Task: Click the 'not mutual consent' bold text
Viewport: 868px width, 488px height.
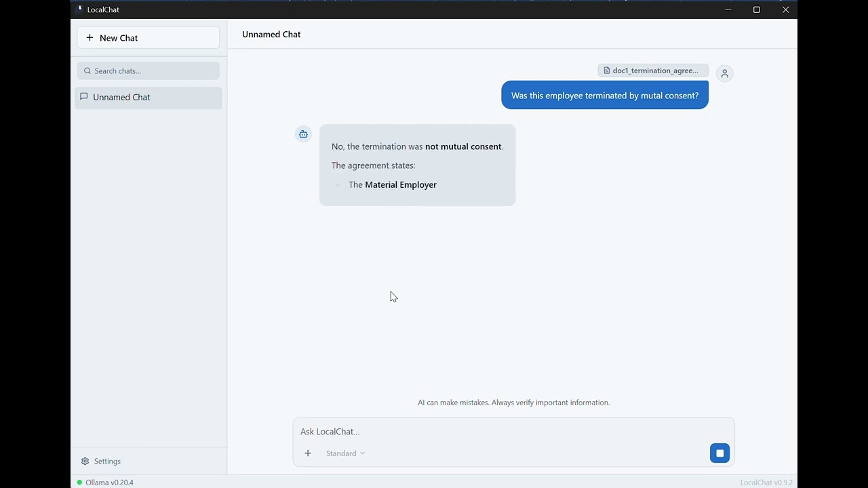Action: click(x=463, y=146)
